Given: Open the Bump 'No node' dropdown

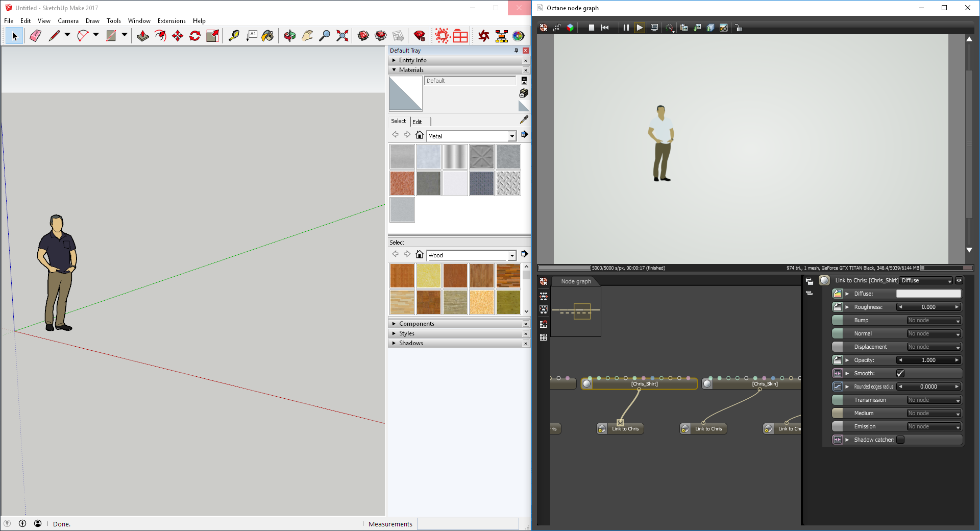Looking at the screenshot, I should coord(934,320).
